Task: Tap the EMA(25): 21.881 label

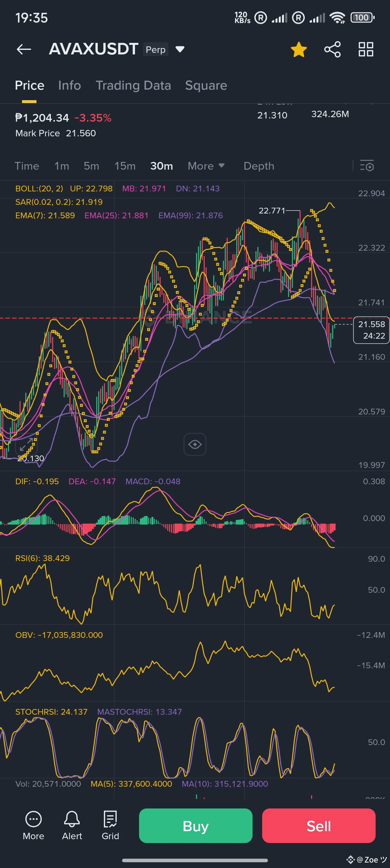Action: [x=116, y=215]
